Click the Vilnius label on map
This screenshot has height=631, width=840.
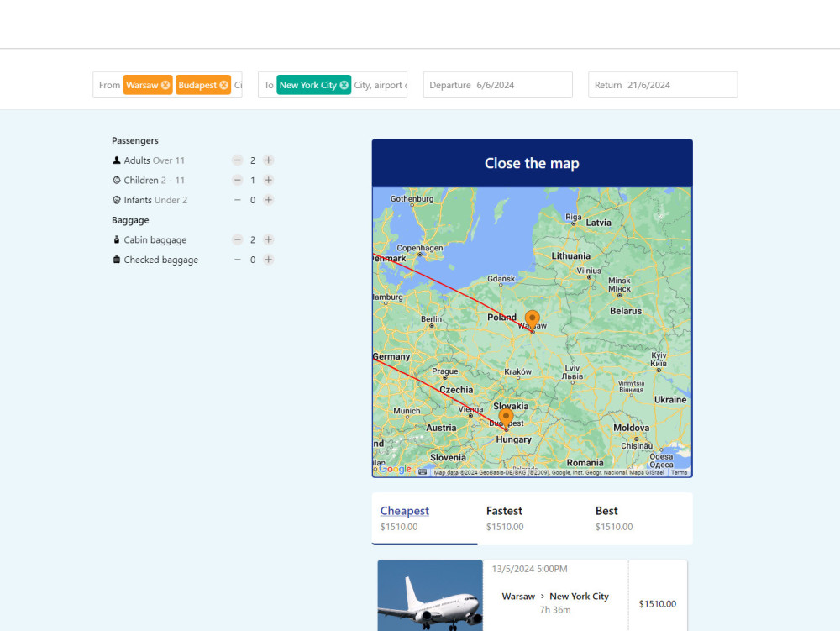pyautogui.click(x=589, y=271)
